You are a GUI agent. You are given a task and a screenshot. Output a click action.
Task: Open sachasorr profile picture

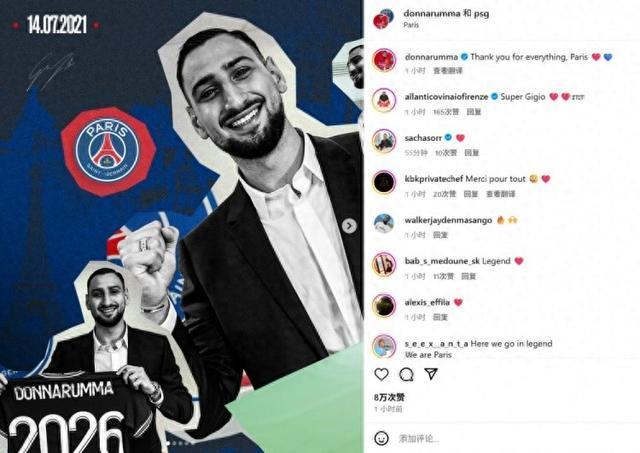(x=384, y=141)
